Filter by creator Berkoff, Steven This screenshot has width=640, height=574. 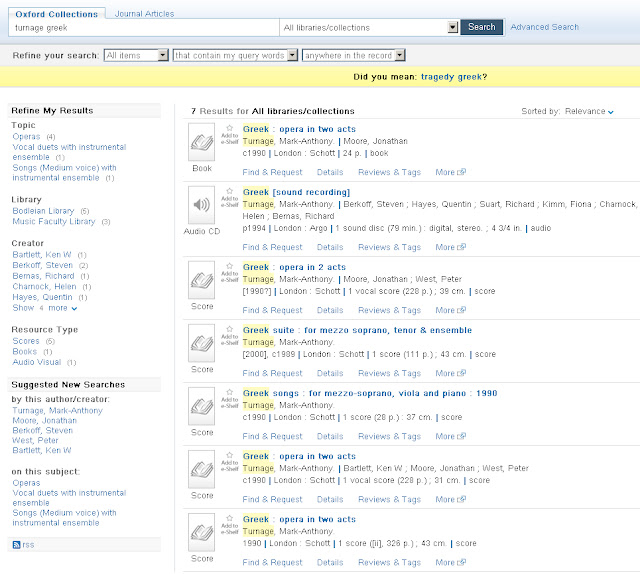pyautogui.click(x=42, y=265)
